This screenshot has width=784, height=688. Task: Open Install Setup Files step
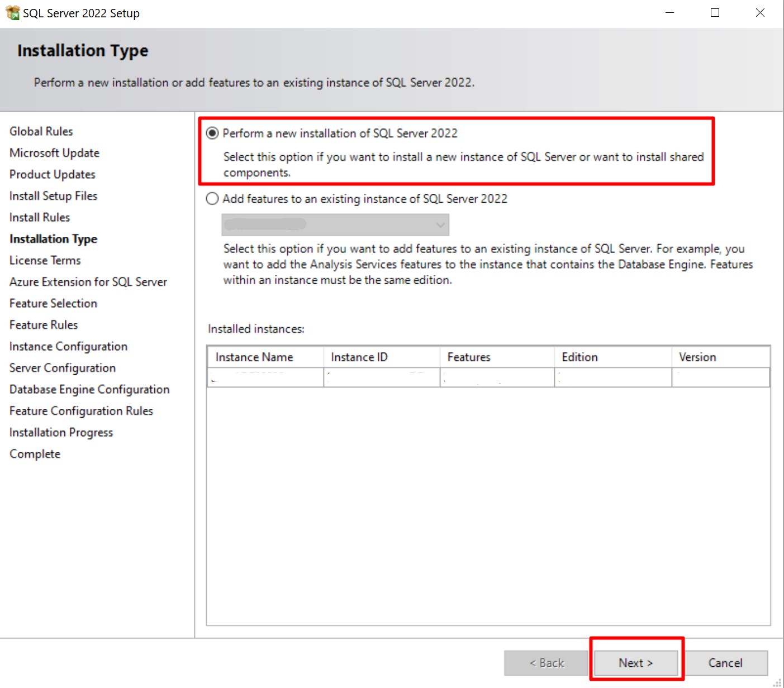[x=54, y=196]
